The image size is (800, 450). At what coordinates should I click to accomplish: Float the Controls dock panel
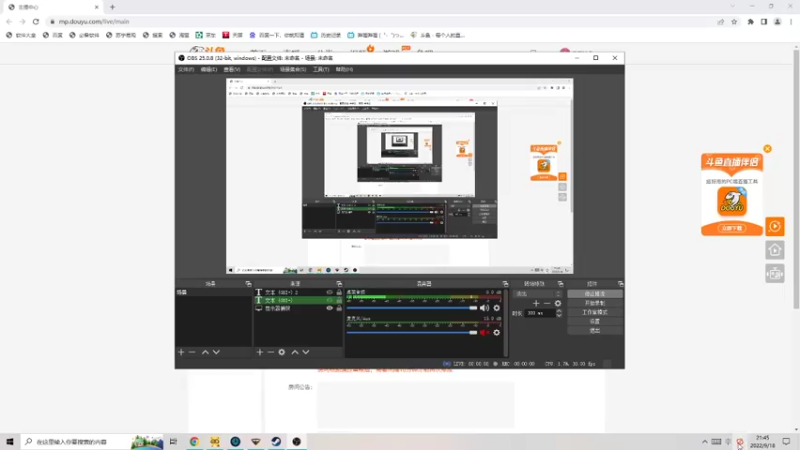620,284
